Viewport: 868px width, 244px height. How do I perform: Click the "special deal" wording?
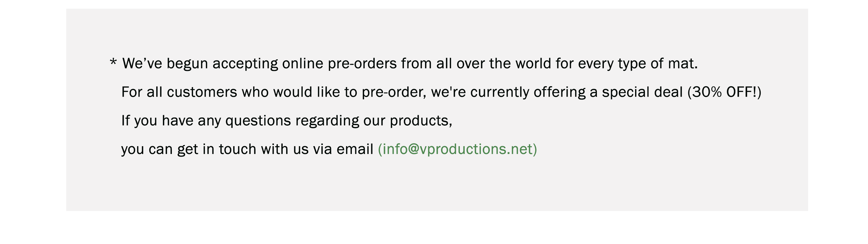coord(642,92)
